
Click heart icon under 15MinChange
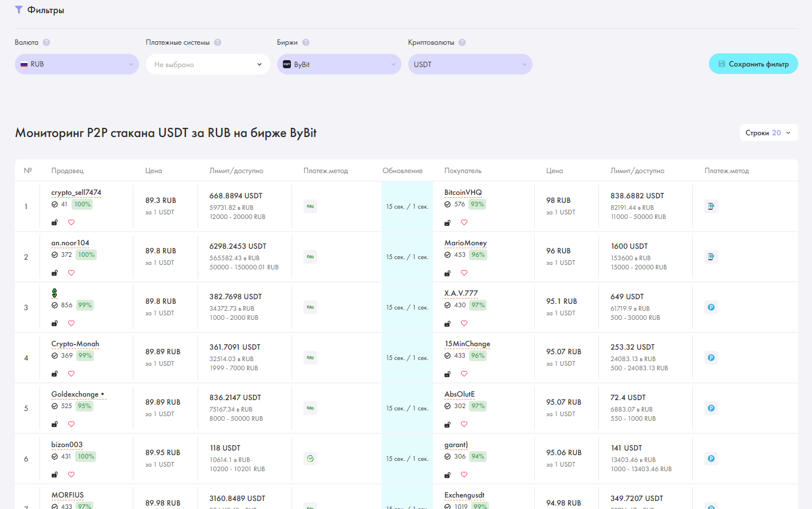click(464, 374)
